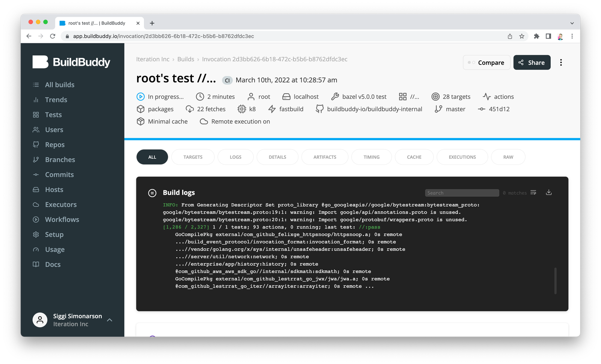
Task: Click the master branch label
Action: pos(456,109)
